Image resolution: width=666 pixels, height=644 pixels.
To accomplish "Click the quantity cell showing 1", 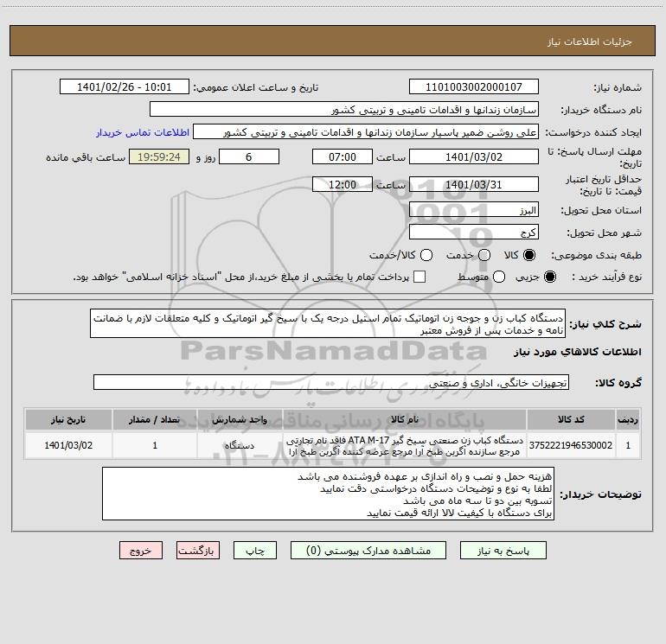I will tap(155, 445).
